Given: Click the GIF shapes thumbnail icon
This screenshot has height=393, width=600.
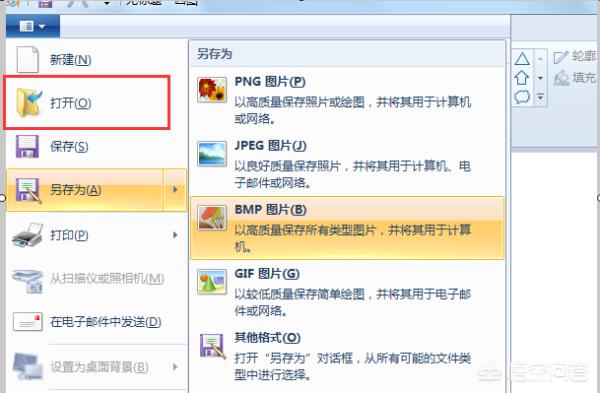Looking at the screenshot, I should click(x=212, y=282).
